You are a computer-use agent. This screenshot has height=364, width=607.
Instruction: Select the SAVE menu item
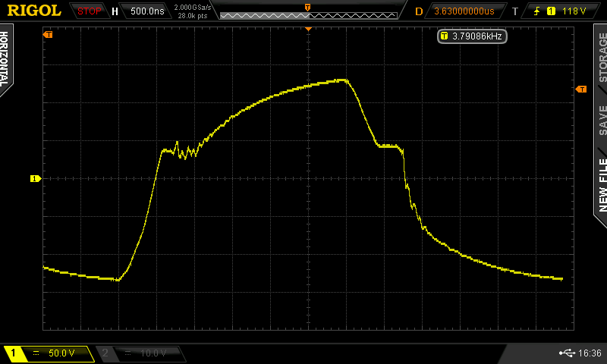click(601, 119)
